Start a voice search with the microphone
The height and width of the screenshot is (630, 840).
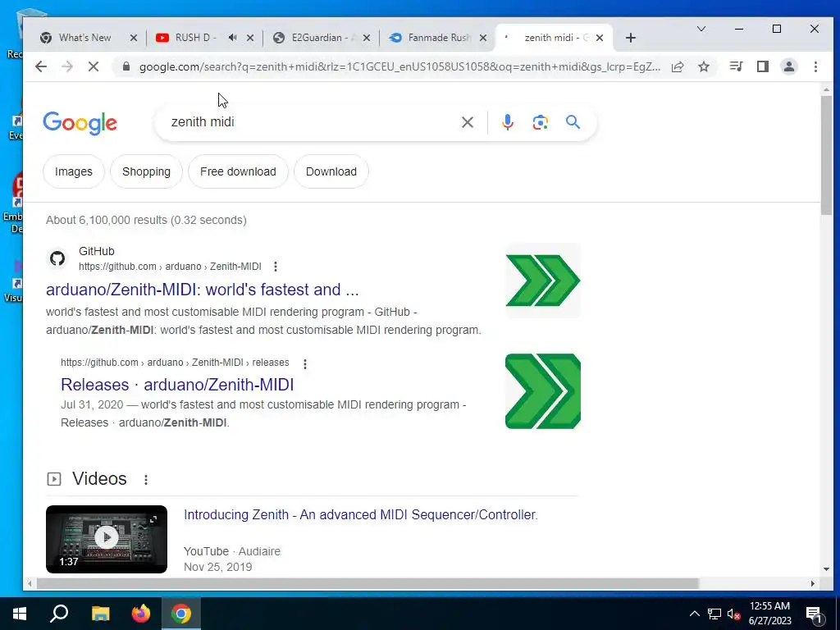507,122
